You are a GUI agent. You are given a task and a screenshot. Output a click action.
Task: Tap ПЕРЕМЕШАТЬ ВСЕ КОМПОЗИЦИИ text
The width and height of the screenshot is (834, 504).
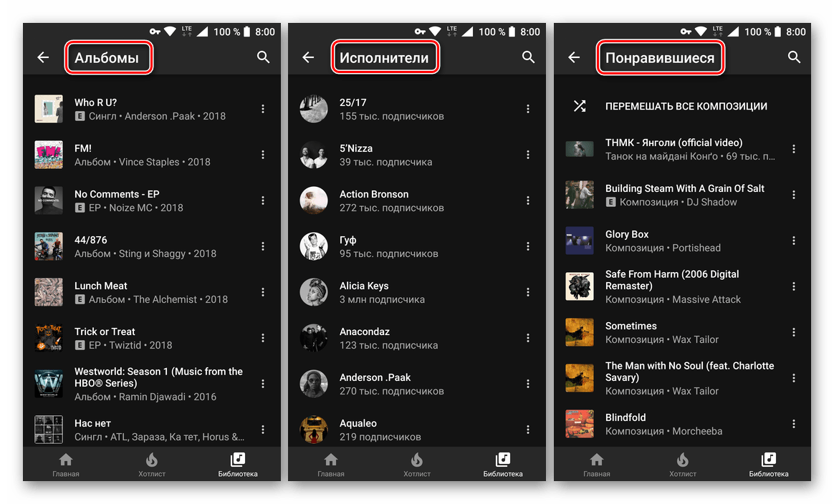pyautogui.click(x=686, y=107)
